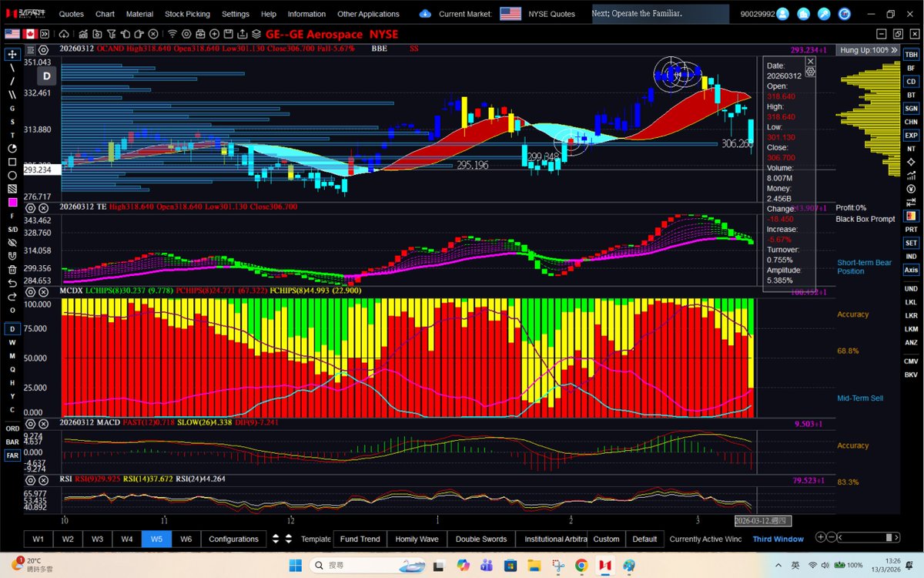Toggle the TBH indicator button
Image resolution: width=924 pixels, height=578 pixels.
pos(911,55)
